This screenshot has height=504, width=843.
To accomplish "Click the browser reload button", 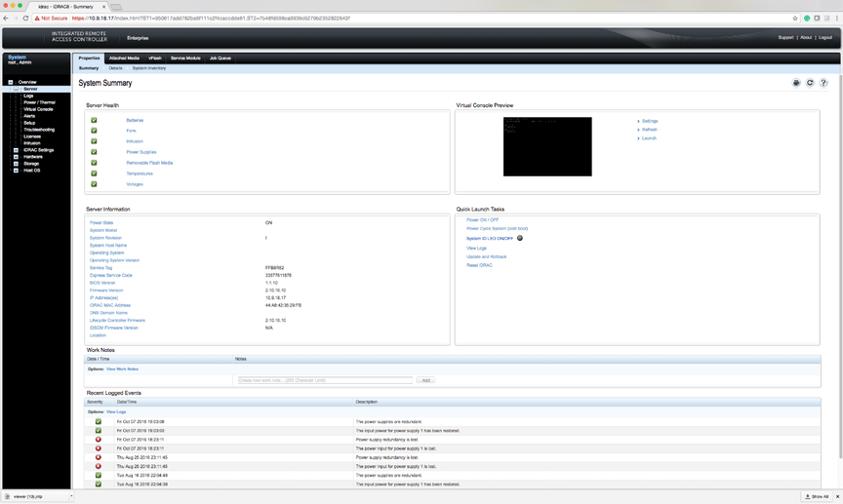I will (25, 18).
